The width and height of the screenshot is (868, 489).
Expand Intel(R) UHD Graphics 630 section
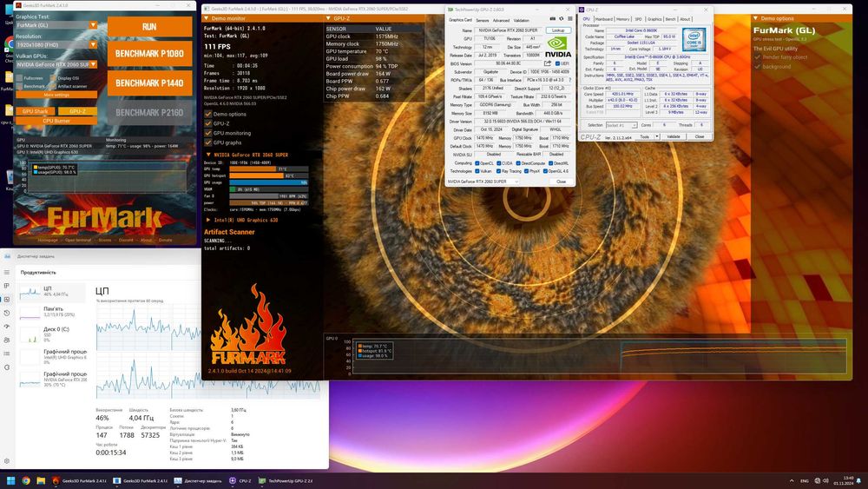tap(208, 220)
